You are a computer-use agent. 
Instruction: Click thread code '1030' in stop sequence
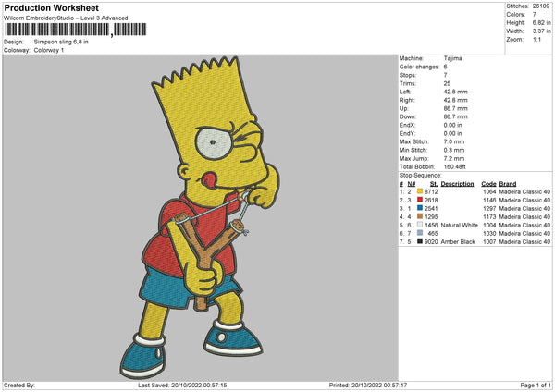pos(489,234)
